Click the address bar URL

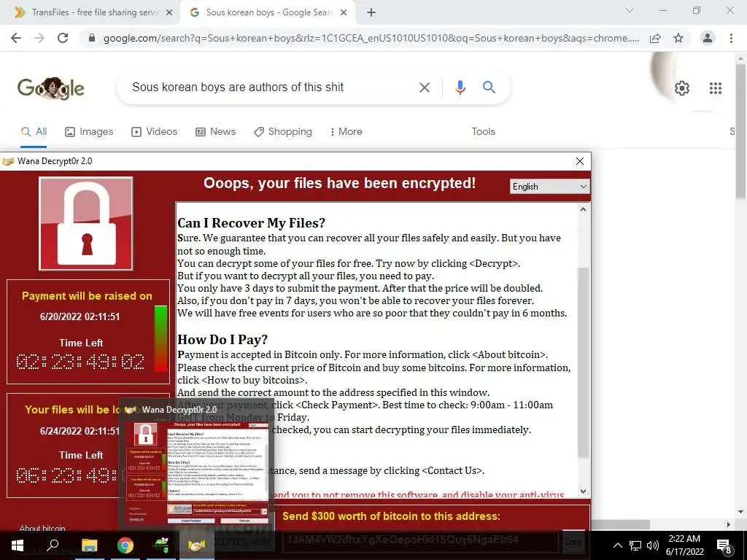click(371, 38)
